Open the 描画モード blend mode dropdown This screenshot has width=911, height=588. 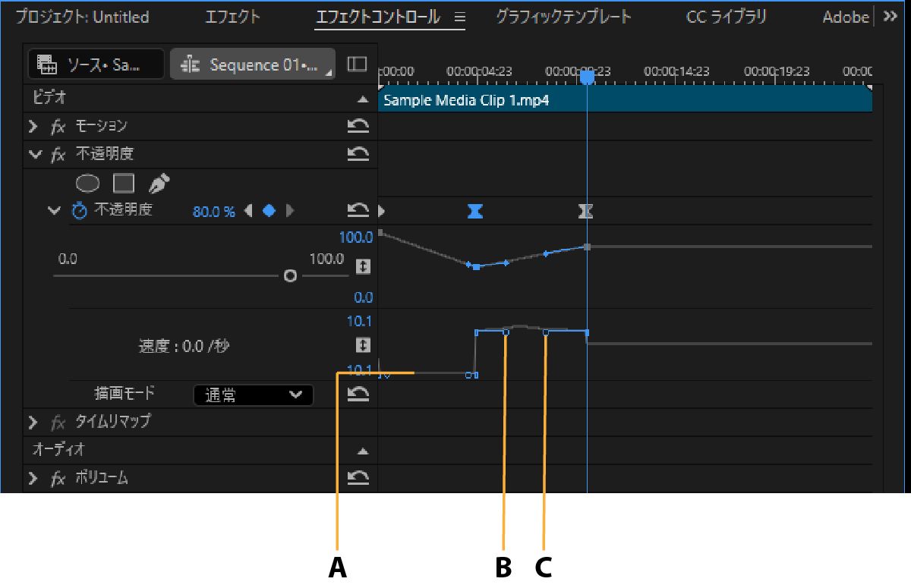pos(254,395)
